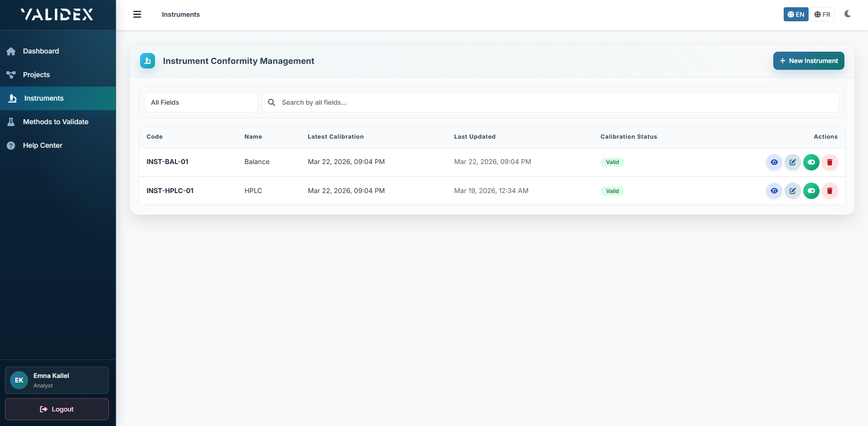Viewport: 868px width, 426px height.
Task: Click the view eye icon for INST-BAL-01
Action: coord(774,162)
